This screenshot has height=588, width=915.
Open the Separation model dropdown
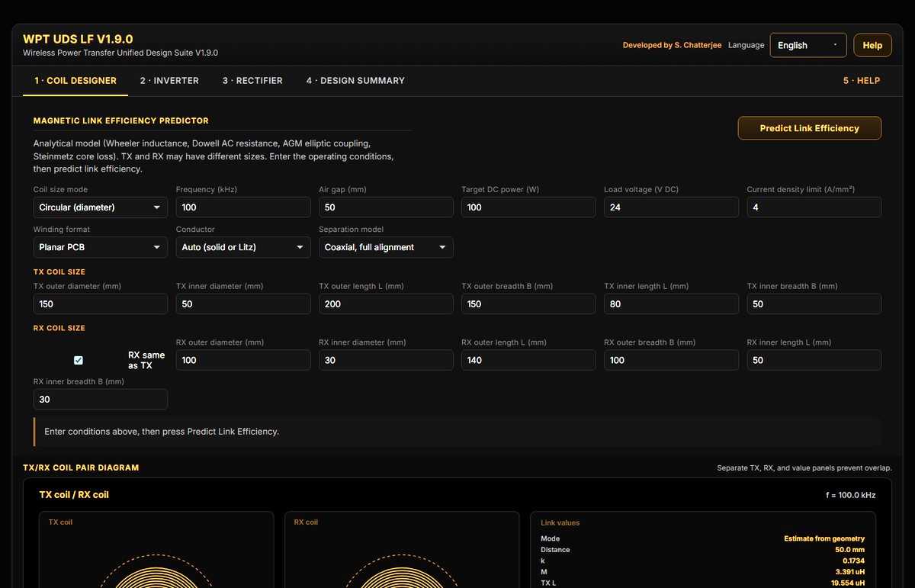pos(386,247)
